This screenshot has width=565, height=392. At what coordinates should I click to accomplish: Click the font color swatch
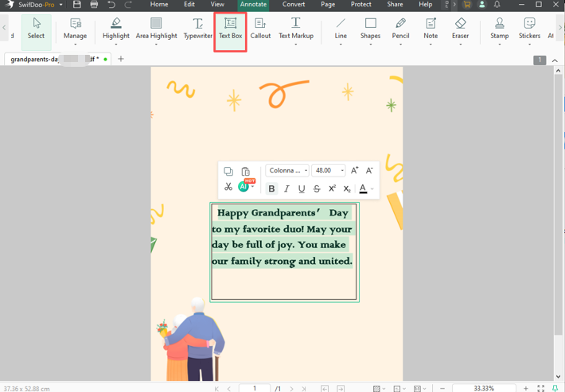(363, 188)
